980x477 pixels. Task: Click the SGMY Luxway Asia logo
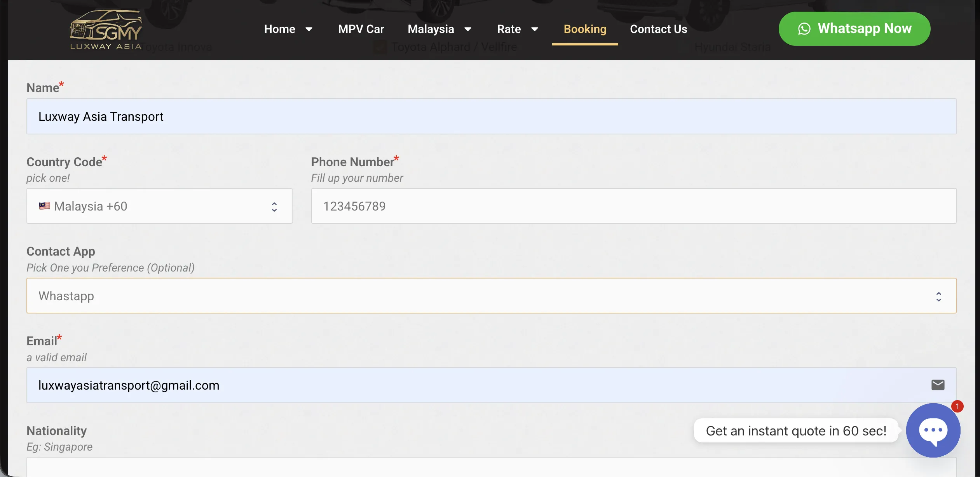point(106,30)
